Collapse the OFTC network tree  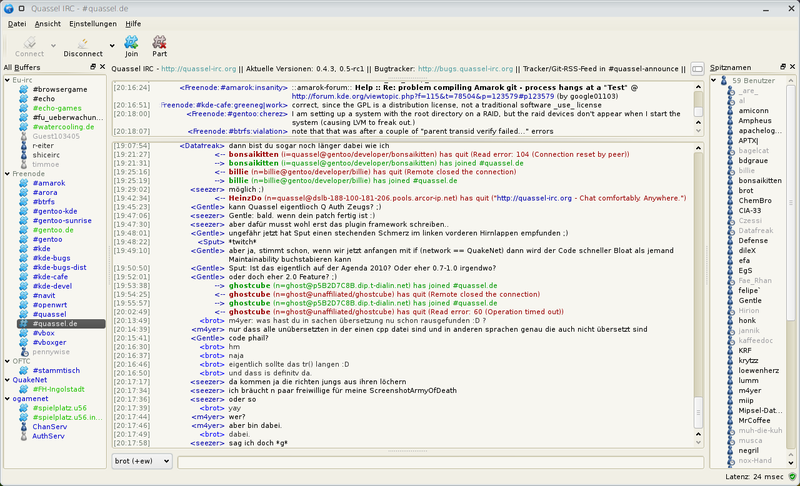tap(7, 361)
